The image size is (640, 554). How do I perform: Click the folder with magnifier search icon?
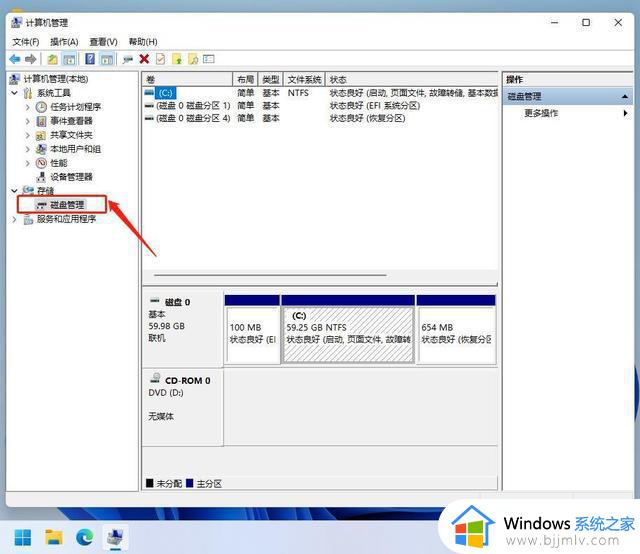point(193,59)
